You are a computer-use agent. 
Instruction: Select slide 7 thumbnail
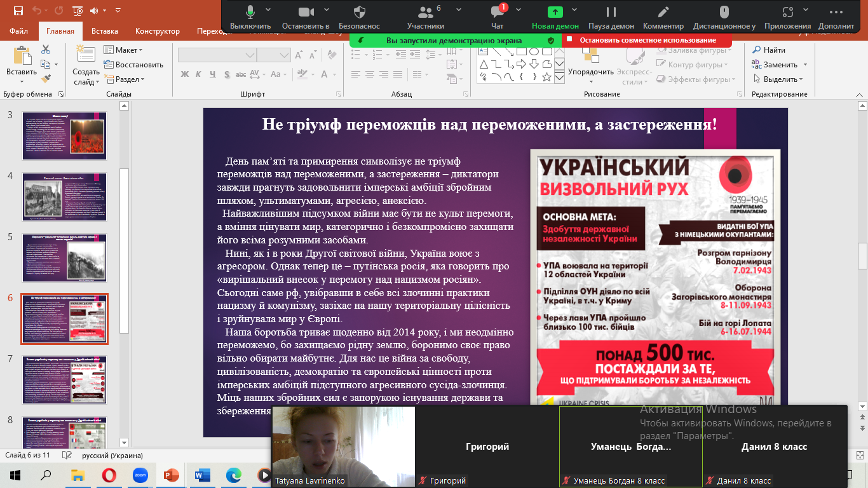[x=65, y=380]
